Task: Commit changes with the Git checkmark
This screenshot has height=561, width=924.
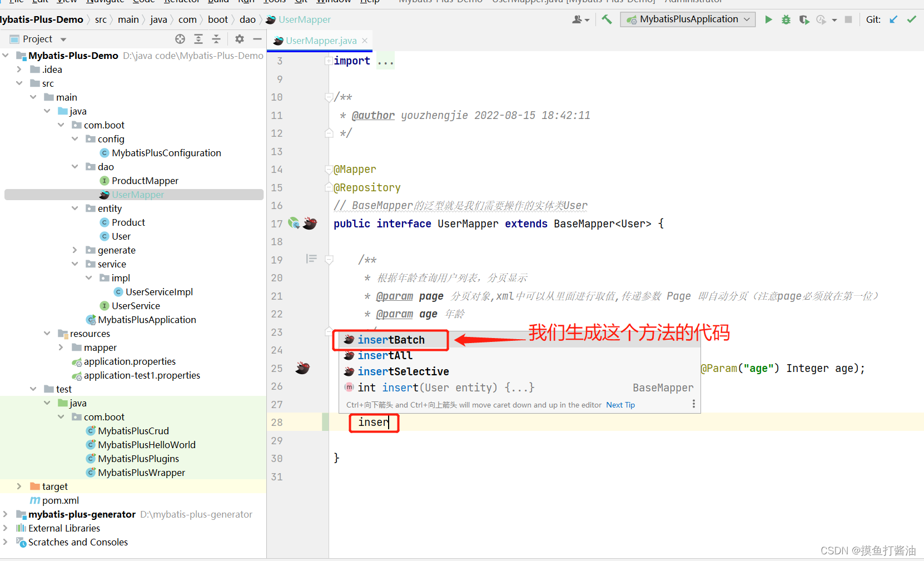Action: [x=911, y=19]
